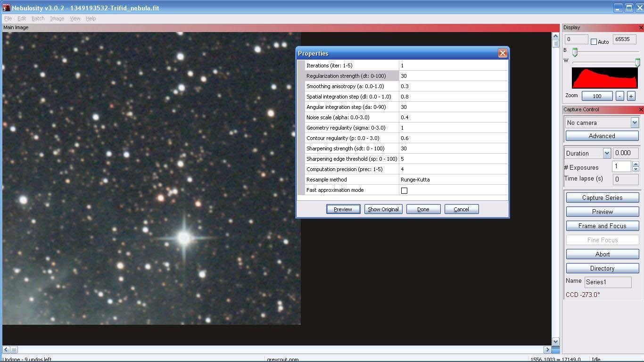
Task: Increase the number of exposures
Action: (636, 164)
